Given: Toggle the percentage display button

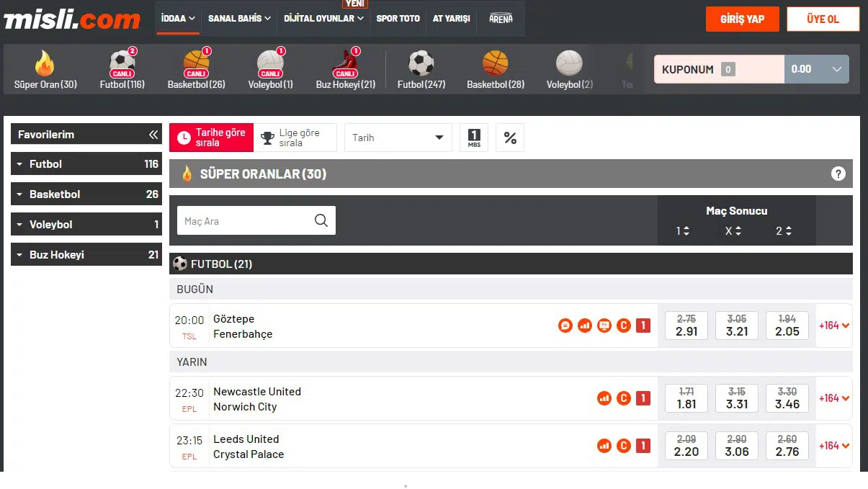Looking at the screenshot, I should coord(510,138).
